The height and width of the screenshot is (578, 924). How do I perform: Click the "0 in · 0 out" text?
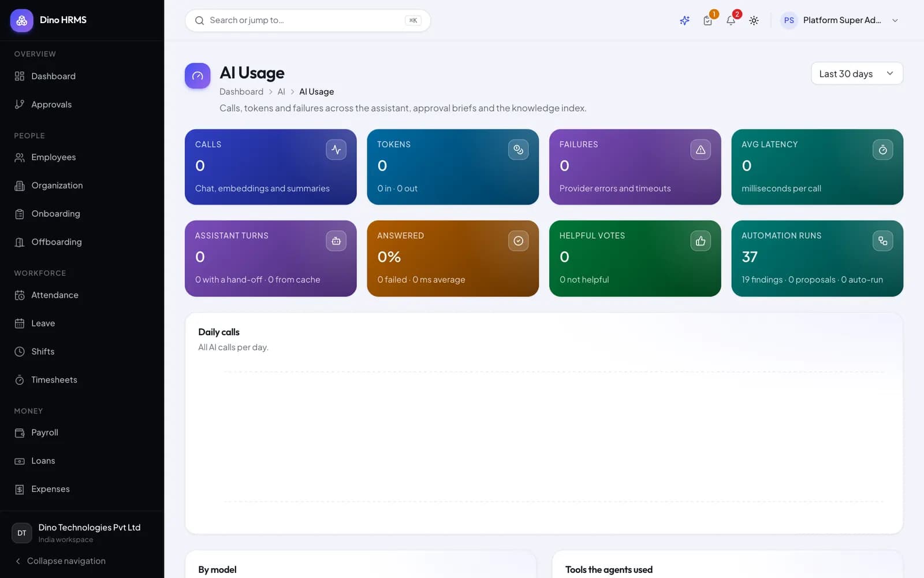[397, 188]
